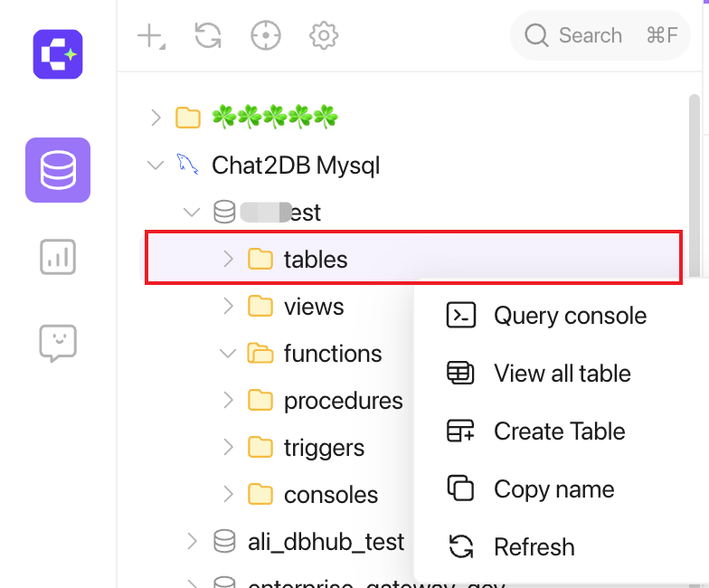Choose Create Table from context menu
Image resolution: width=709 pixels, height=588 pixels.
tap(559, 431)
